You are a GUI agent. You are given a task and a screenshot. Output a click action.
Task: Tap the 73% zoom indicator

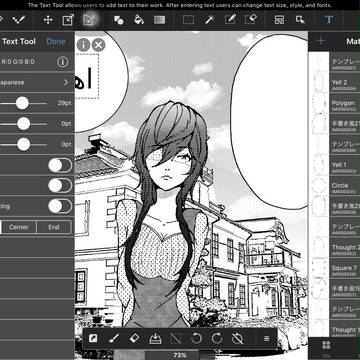(x=180, y=355)
